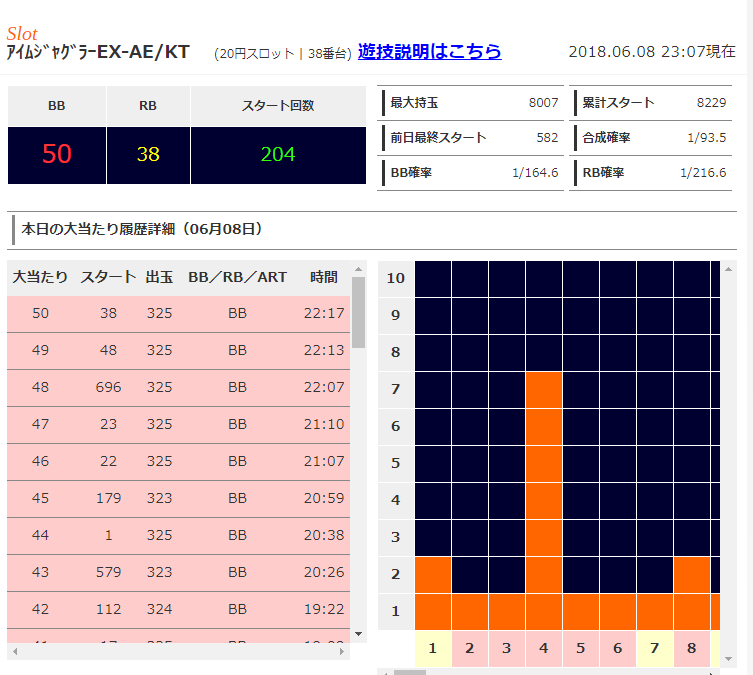Click the アイムジャグラーEX-AE/KT machine title
753x675 pixels.
(x=98, y=52)
